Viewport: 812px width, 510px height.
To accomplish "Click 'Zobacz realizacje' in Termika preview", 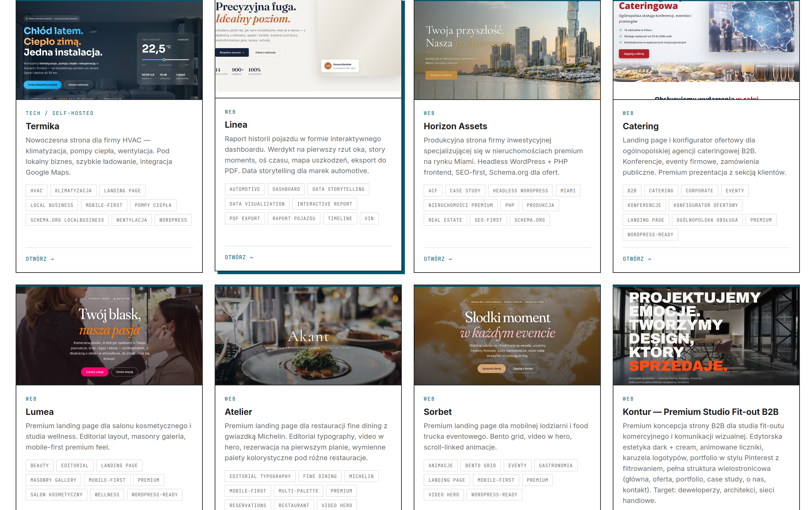I will click(x=78, y=85).
